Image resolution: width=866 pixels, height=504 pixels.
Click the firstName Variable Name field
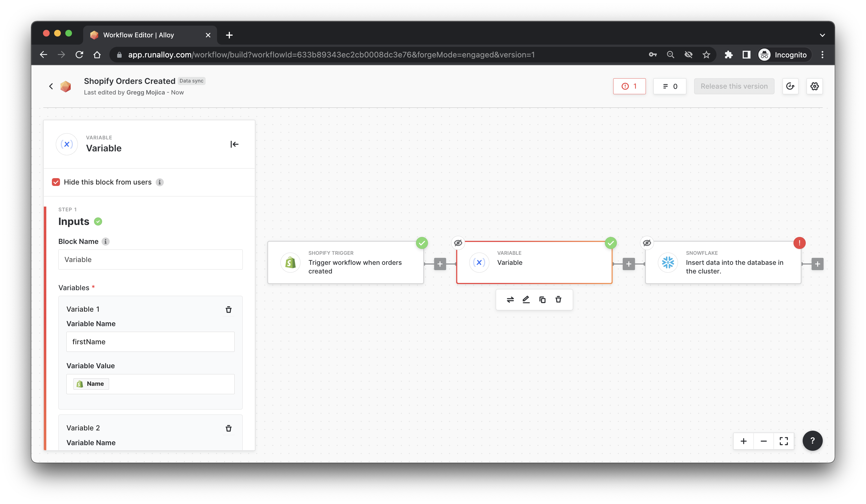click(x=150, y=341)
